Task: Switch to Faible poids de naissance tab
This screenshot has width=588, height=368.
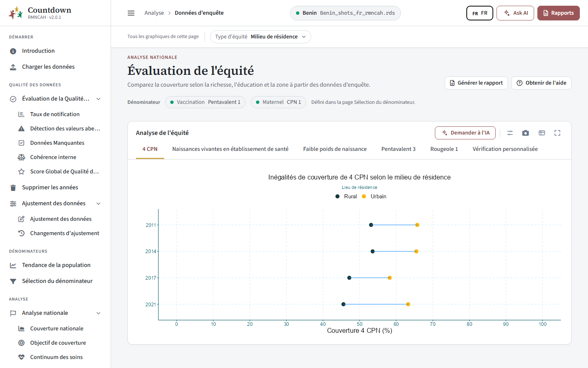Action: tap(335, 149)
